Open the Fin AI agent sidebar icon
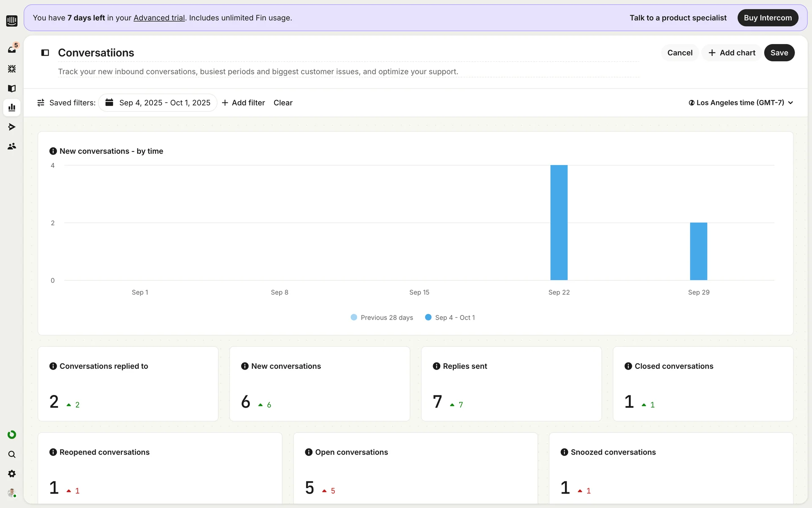The image size is (812, 508). click(x=12, y=69)
